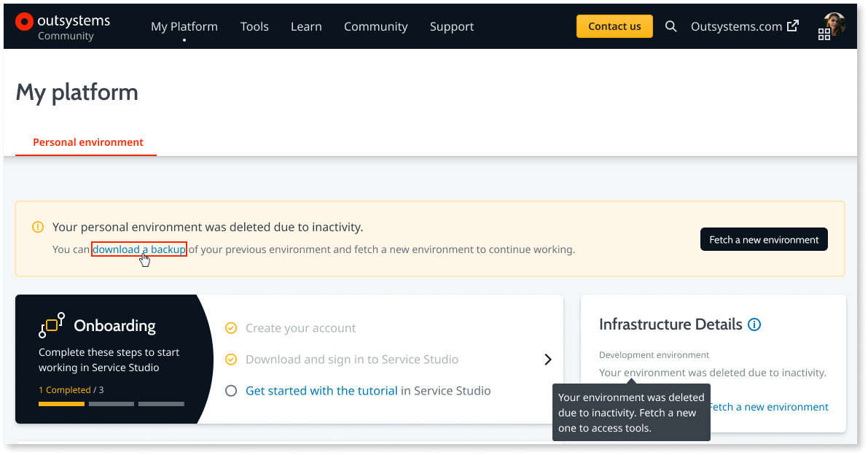Open the Community menu in navbar
868x455 pixels.
tap(375, 26)
